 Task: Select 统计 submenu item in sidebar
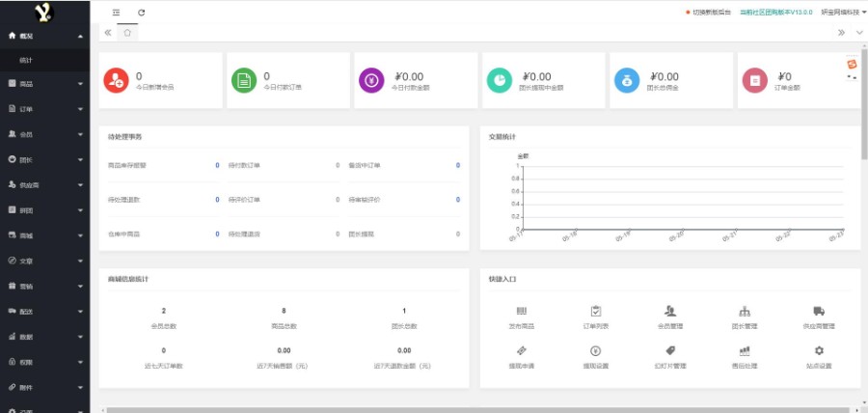tap(26, 61)
